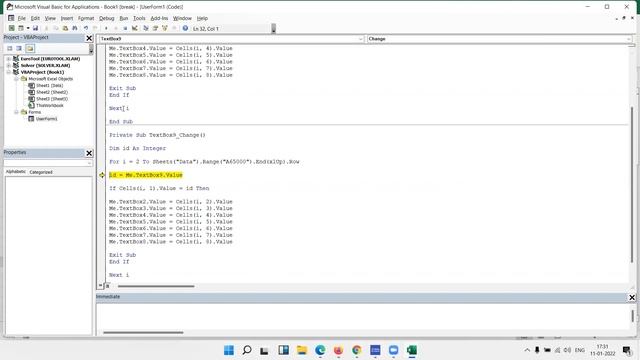Click the Run Sub (Continue) toolbar icon
The width and height of the screenshot is (640, 360).
[x=106, y=28]
